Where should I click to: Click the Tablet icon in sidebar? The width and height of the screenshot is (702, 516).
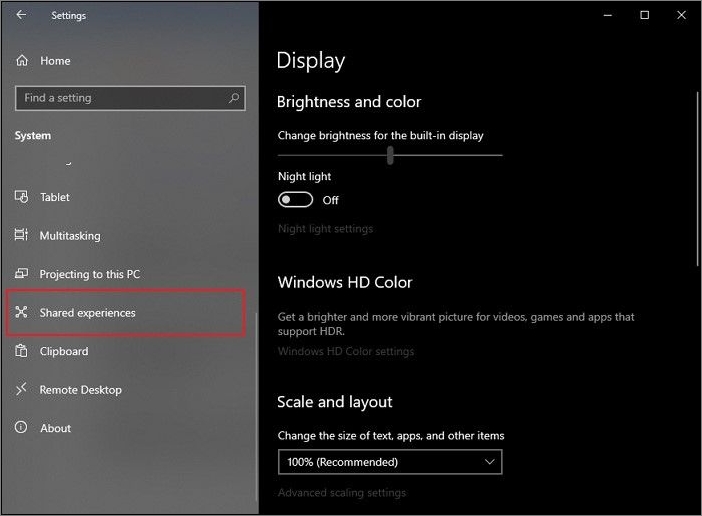pos(22,197)
